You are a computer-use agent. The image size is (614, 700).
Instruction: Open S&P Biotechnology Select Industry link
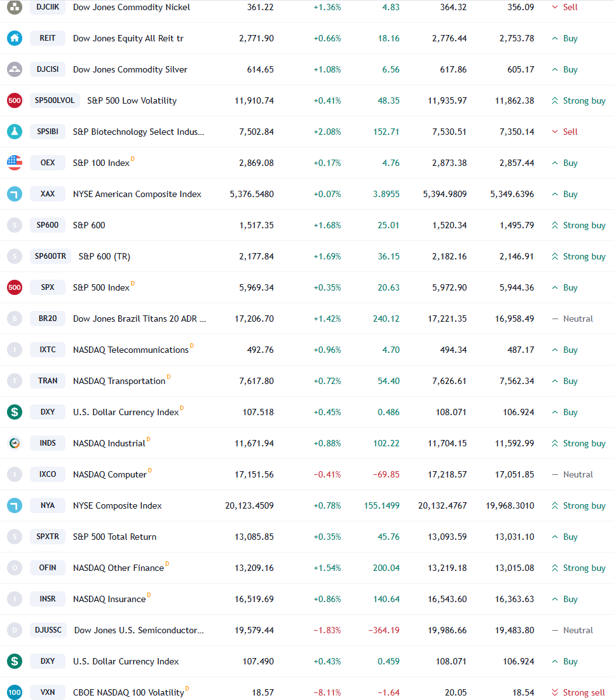coord(139,132)
